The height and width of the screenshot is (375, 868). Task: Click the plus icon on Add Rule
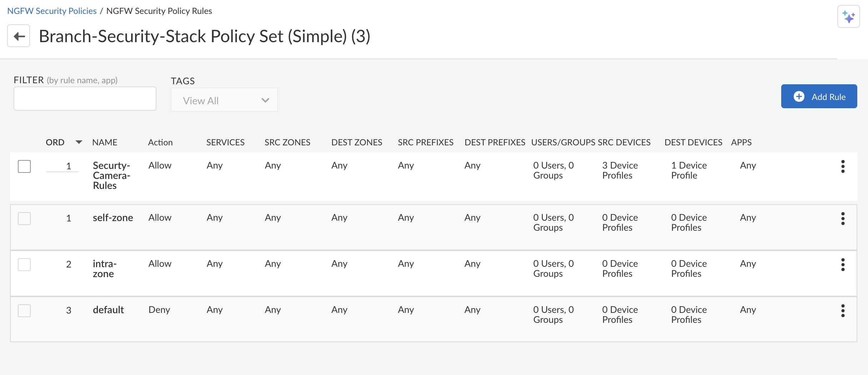799,96
